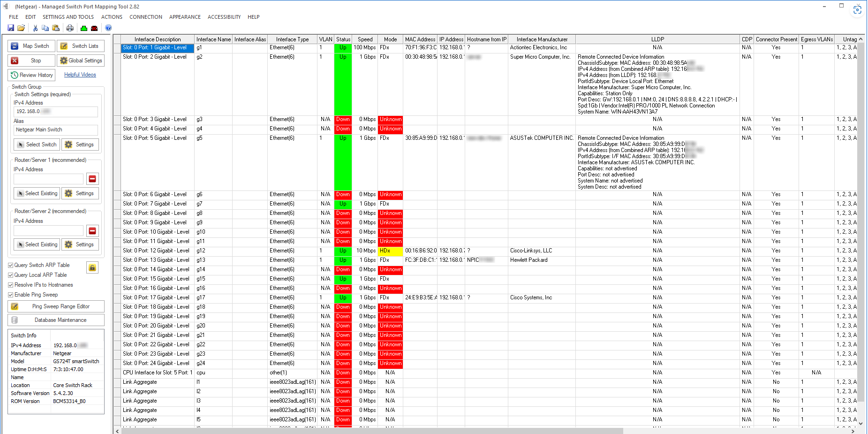Viewport: 868px width, 434px height.
Task: Click the Hewlett Packard manufacturer cell
Action: point(542,260)
